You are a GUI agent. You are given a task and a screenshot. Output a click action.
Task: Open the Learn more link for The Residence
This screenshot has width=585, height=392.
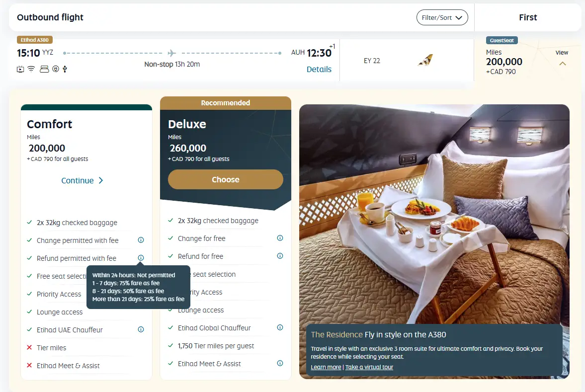(x=326, y=367)
